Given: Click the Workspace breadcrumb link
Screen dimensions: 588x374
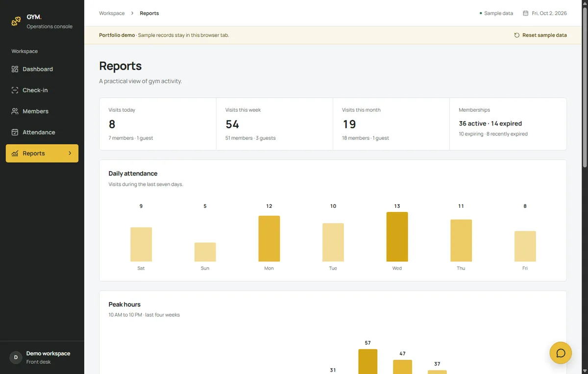Looking at the screenshot, I should pyautogui.click(x=112, y=13).
